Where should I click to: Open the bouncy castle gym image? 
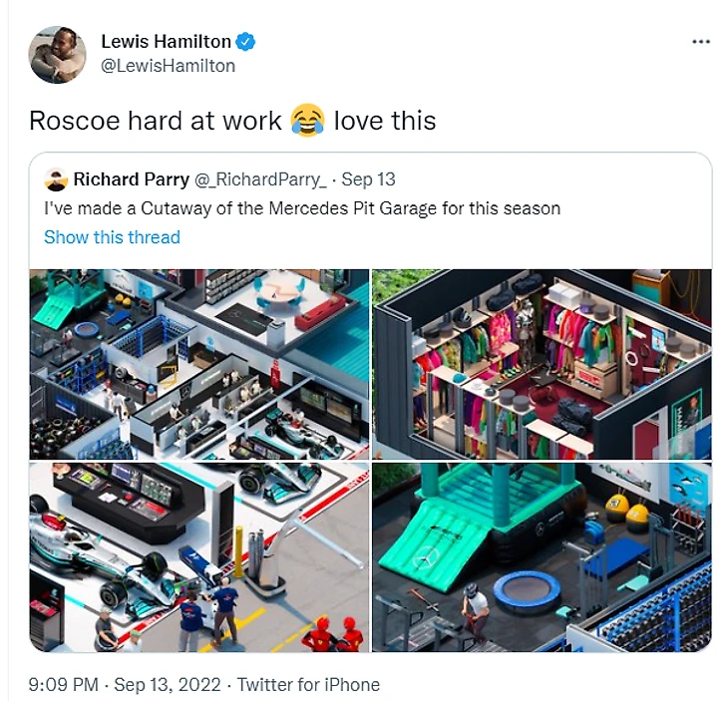[x=542, y=557]
